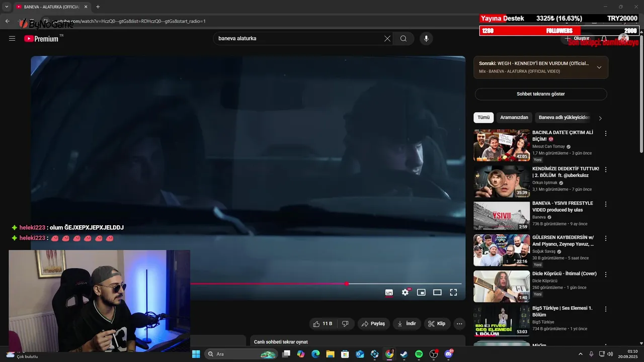The width and height of the screenshot is (644, 362).
Task: Open Microsoft Store from taskbar
Action: point(345,354)
